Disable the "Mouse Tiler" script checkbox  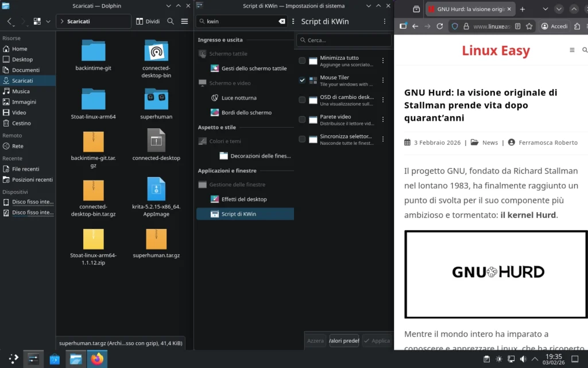pos(302,80)
